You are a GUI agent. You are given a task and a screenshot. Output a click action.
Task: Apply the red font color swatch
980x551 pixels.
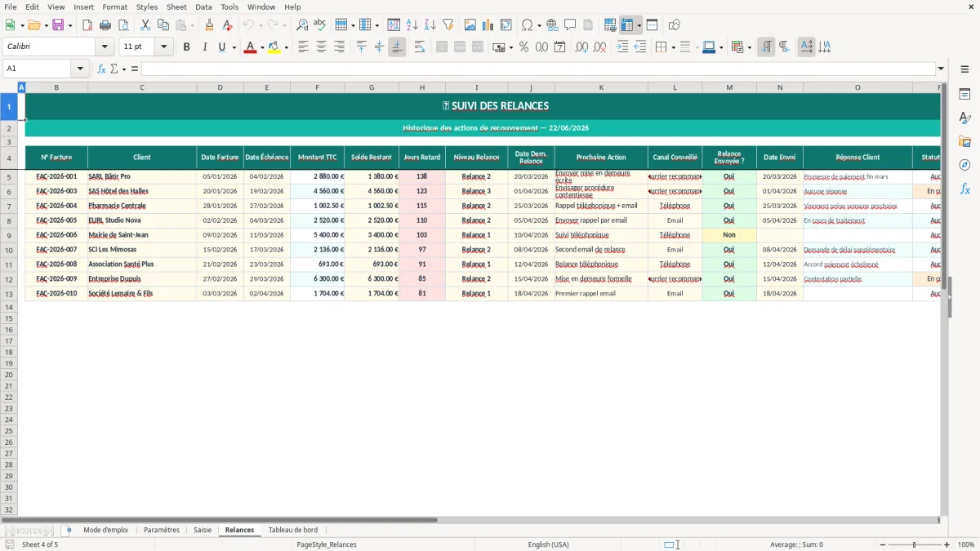(250, 47)
